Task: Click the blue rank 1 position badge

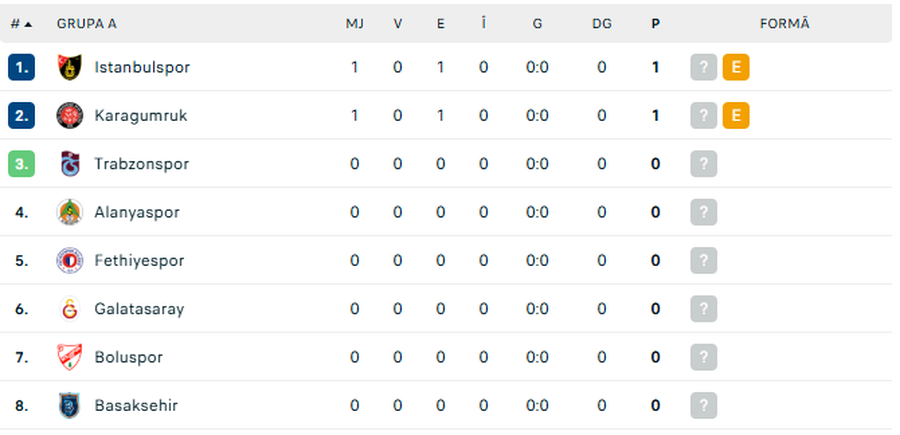Action: click(21, 67)
